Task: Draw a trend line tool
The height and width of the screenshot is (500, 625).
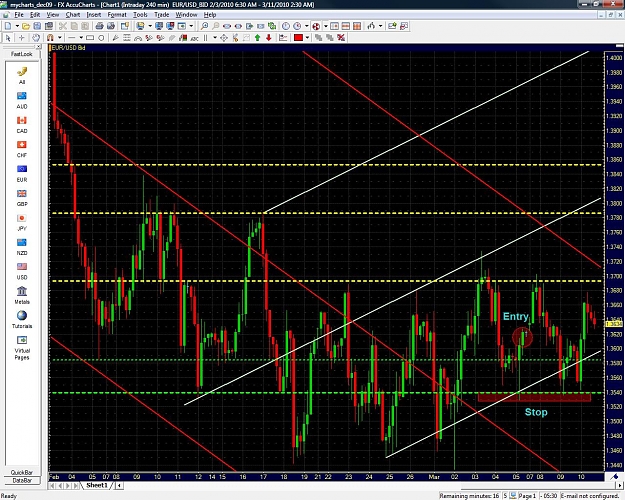Action: tap(72, 38)
